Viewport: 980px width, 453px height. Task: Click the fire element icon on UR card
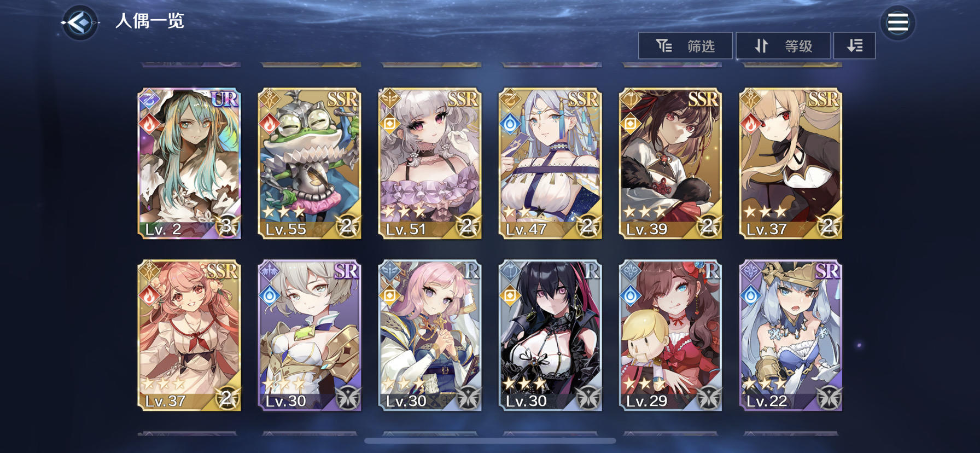(149, 124)
